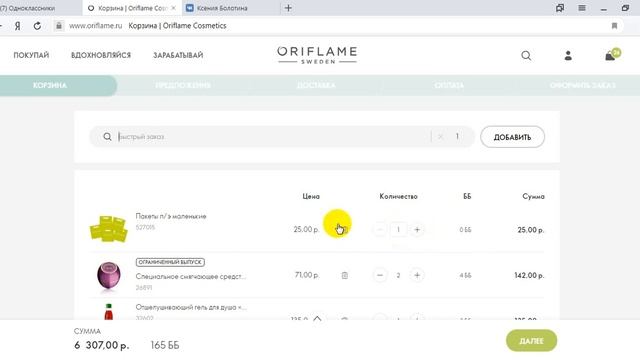
Task: Click the ОГРАНИЧЕННЫЙ ВЫПУСК badge
Action: (x=170, y=262)
